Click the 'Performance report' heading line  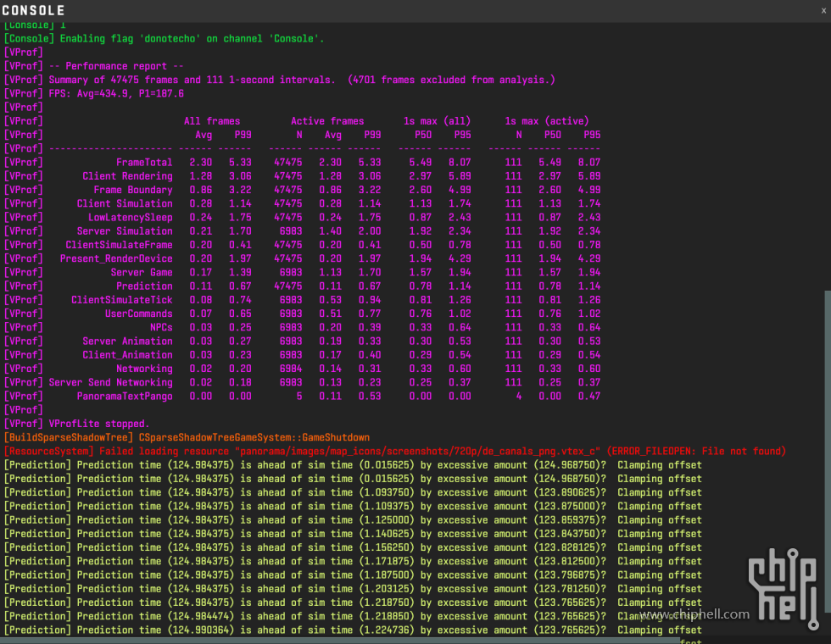tap(116, 66)
